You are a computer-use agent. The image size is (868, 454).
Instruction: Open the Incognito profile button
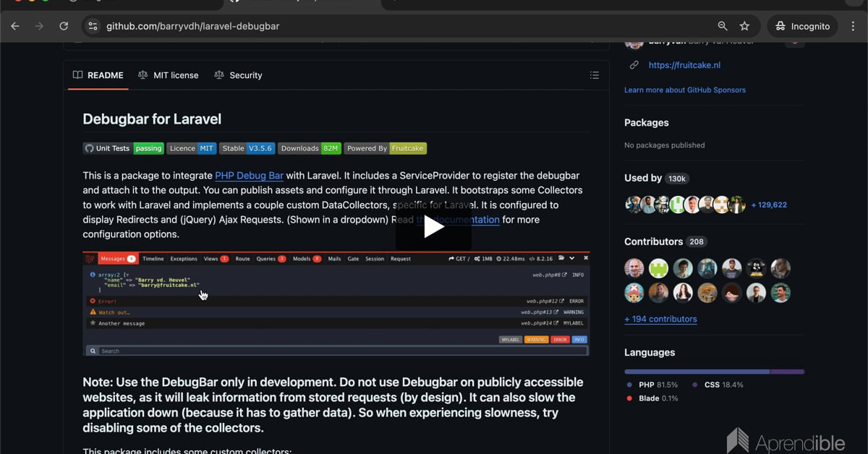pos(802,26)
